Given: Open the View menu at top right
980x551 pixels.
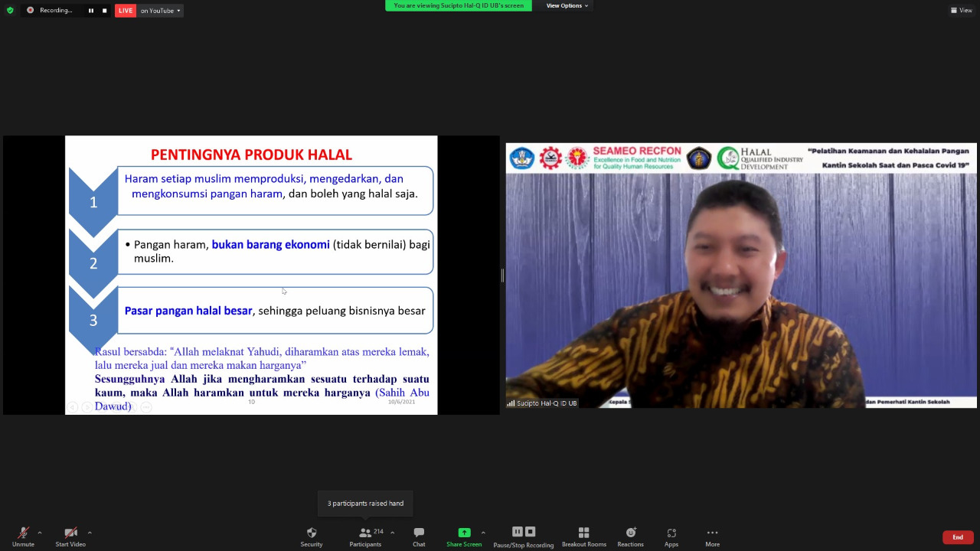Looking at the screenshot, I should click(x=961, y=10).
